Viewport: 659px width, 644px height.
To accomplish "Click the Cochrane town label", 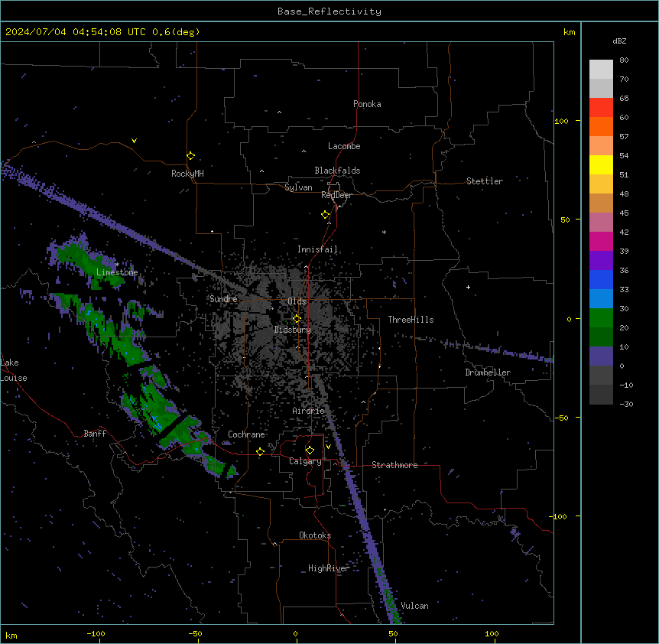I will click(x=246, y=434).
